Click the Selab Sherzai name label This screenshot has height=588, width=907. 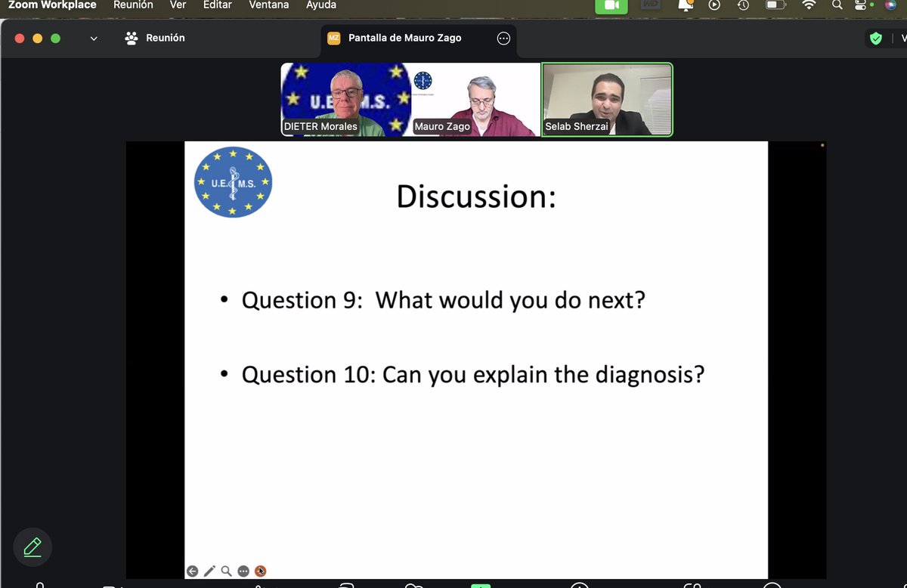click(x=577, y=126)
